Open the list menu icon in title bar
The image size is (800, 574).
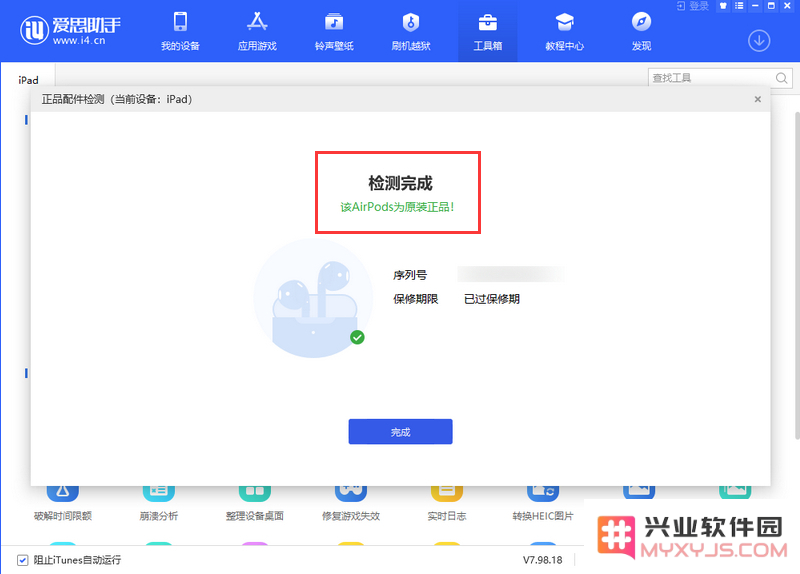739,6
